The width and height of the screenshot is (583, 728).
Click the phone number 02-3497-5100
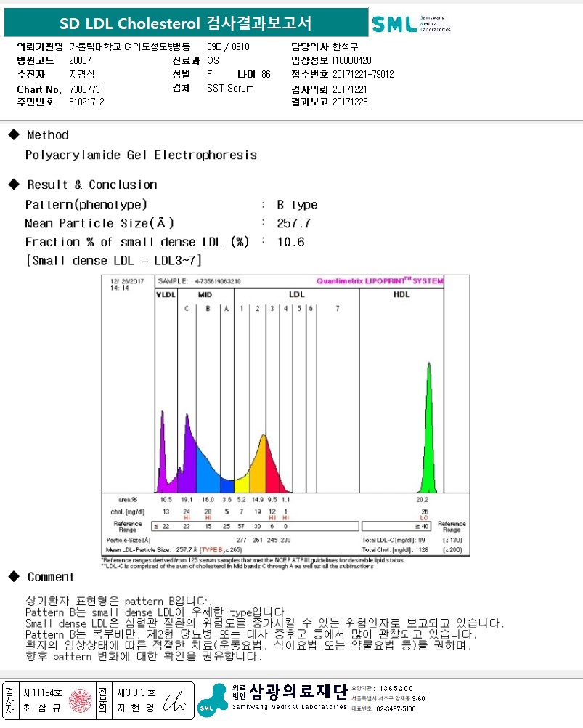click(x=396, y=709)
